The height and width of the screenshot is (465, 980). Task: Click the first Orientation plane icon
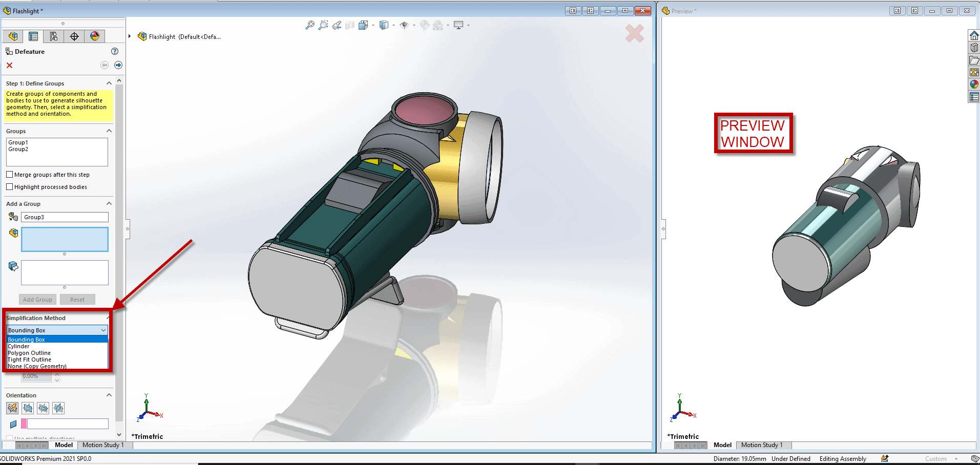point(12,408)
